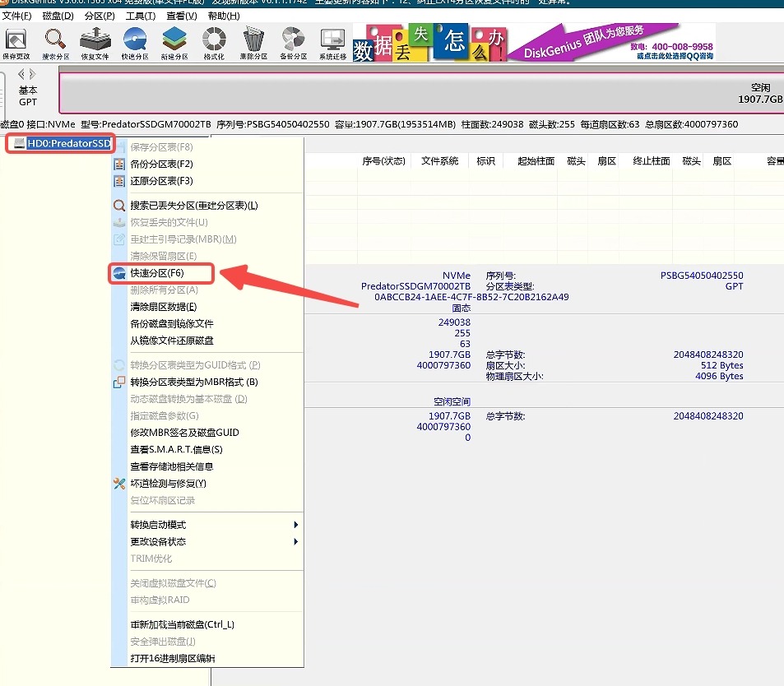This screenshot has height=686, width=784.
Task: Open the 工具(T) menu
Action: click(141, 16)
